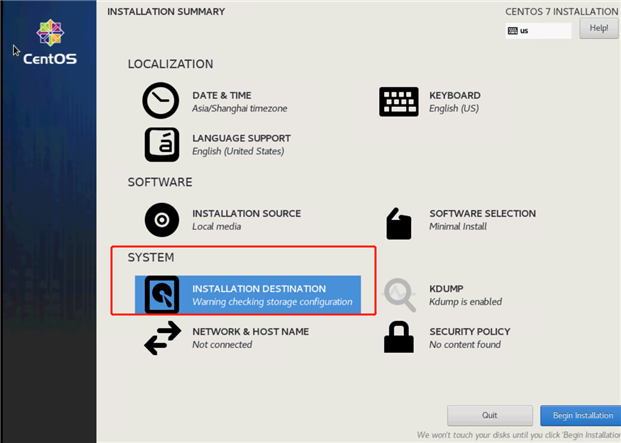Click 'Warning checking storage configuration' text
The image size is (621, 443).
272,302
